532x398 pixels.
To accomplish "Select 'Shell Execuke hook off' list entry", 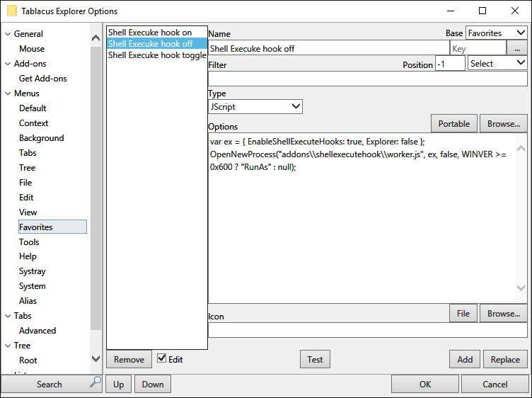I will tap(157, 43).
